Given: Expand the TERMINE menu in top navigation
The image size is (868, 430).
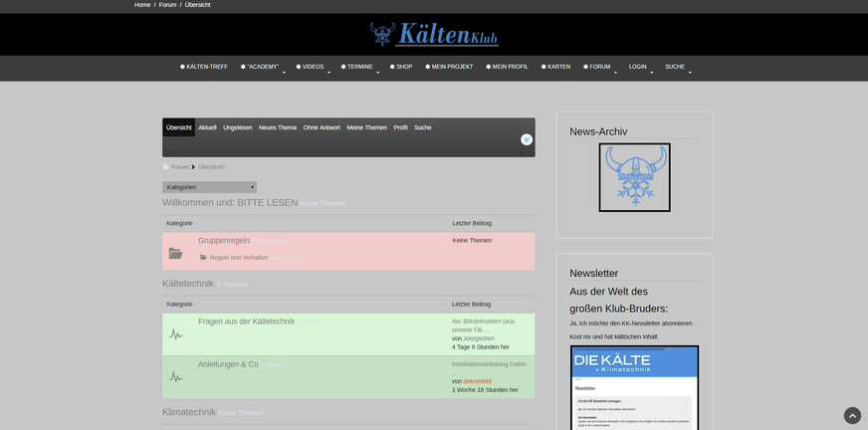Looking at the screenshot, I should [x=358, y=67].
